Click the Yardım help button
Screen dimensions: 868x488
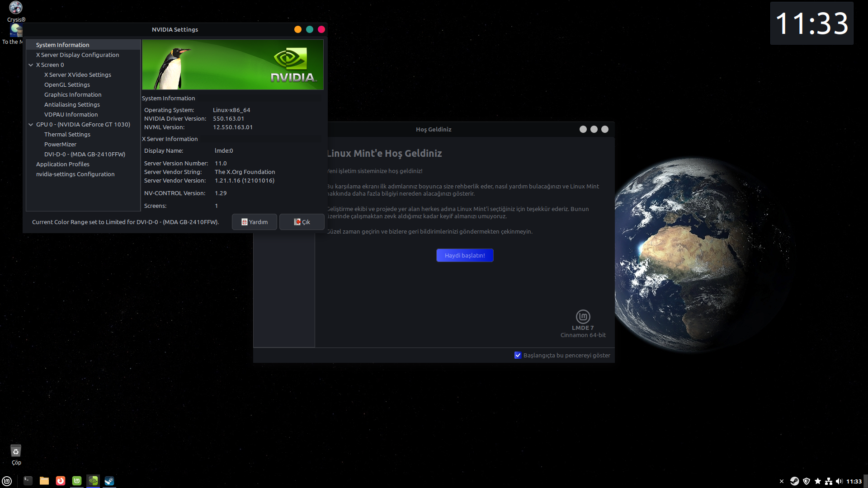(255, 222)
